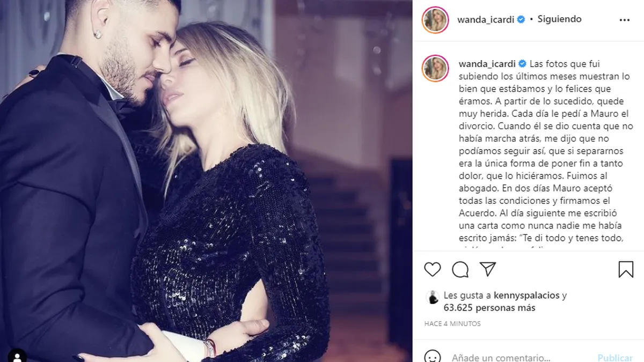View the 63.625 personas más likes list
The height and width of the screenshot is (362, 644).
489,308
